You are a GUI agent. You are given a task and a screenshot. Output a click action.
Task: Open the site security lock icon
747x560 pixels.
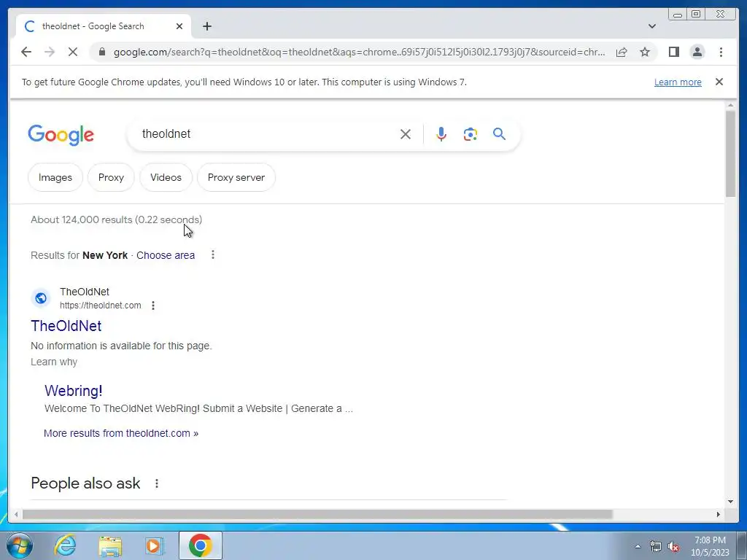pos(101,52)
